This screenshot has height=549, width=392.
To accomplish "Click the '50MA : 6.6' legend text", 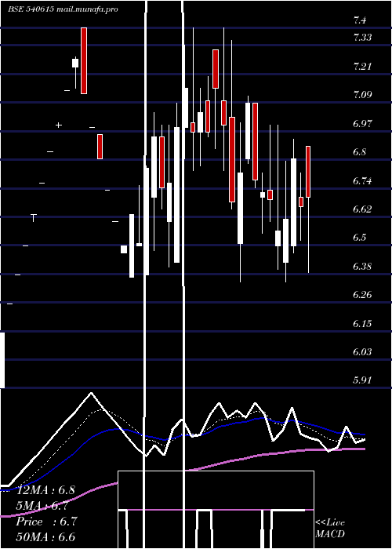I will (45, 537).
